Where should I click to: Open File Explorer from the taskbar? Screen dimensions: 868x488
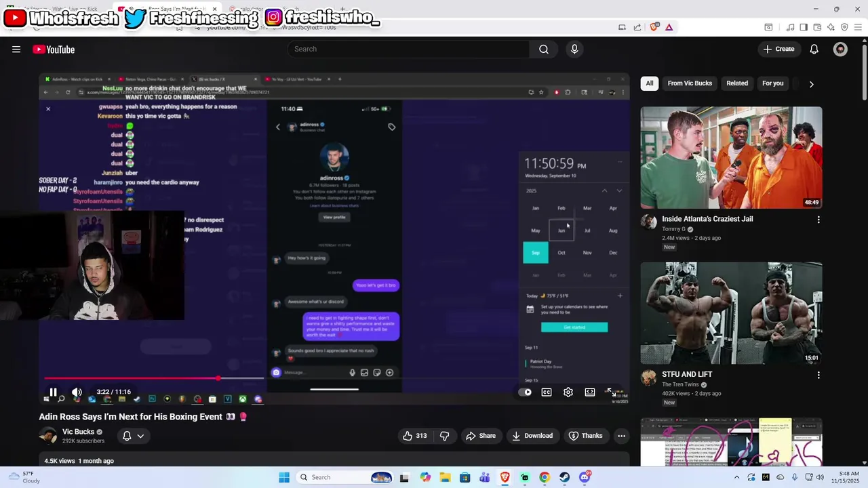(x=445, y=477)
